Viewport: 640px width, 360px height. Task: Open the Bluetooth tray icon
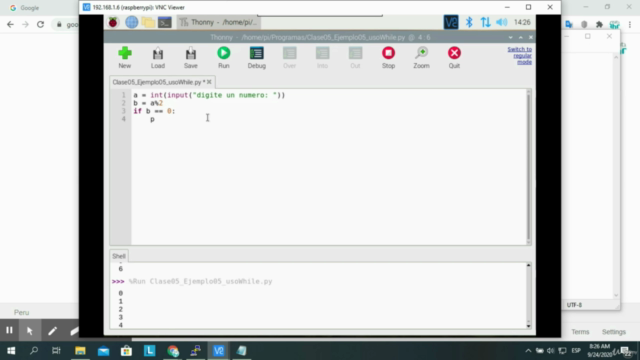(469, 22)
